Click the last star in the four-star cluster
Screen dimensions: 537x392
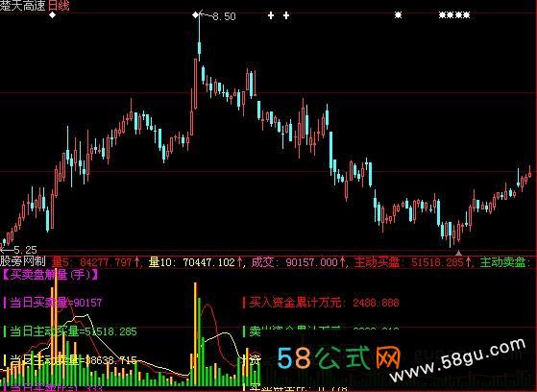click(x=467, y=15)
